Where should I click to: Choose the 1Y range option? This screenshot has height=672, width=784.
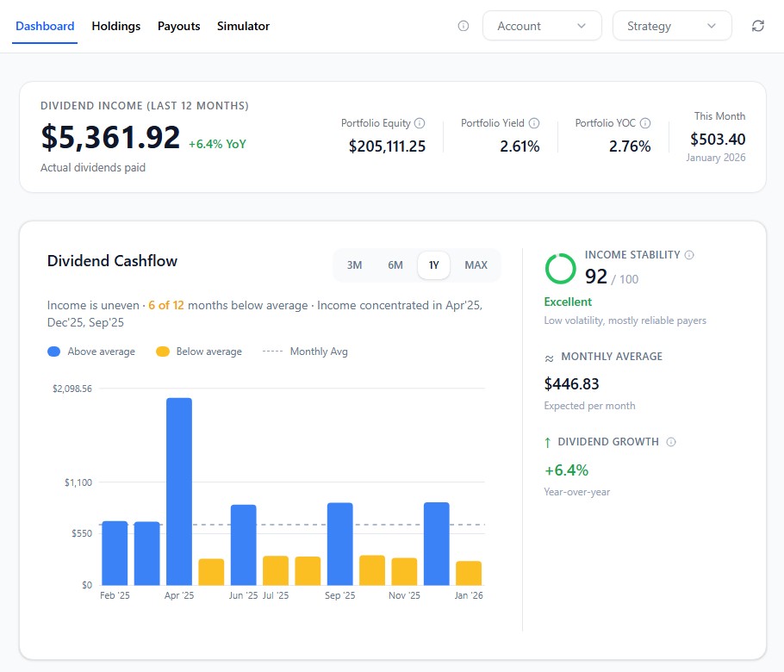pos(434,265)
